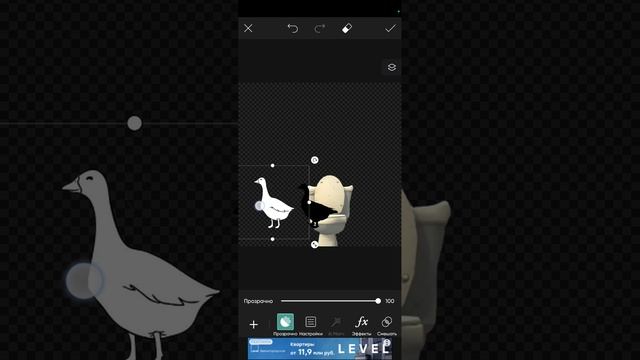Click the opacity slider handle
The image size is (640, 360).
(378, 301)
